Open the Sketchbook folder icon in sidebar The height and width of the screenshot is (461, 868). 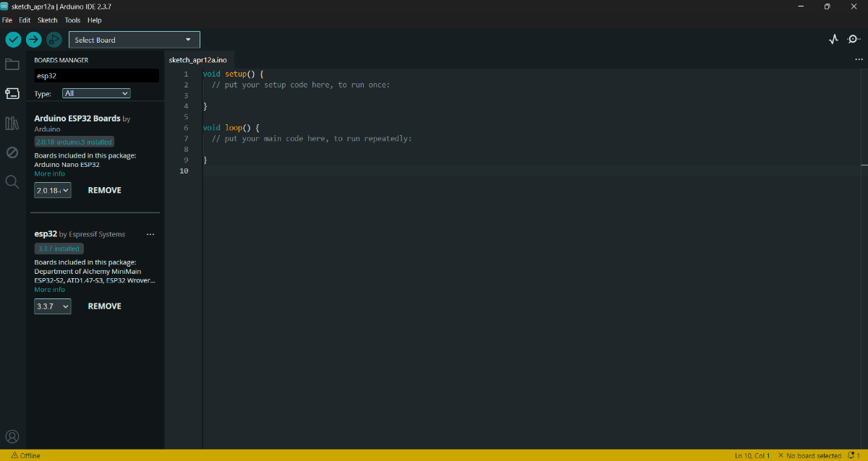[12, 64]
